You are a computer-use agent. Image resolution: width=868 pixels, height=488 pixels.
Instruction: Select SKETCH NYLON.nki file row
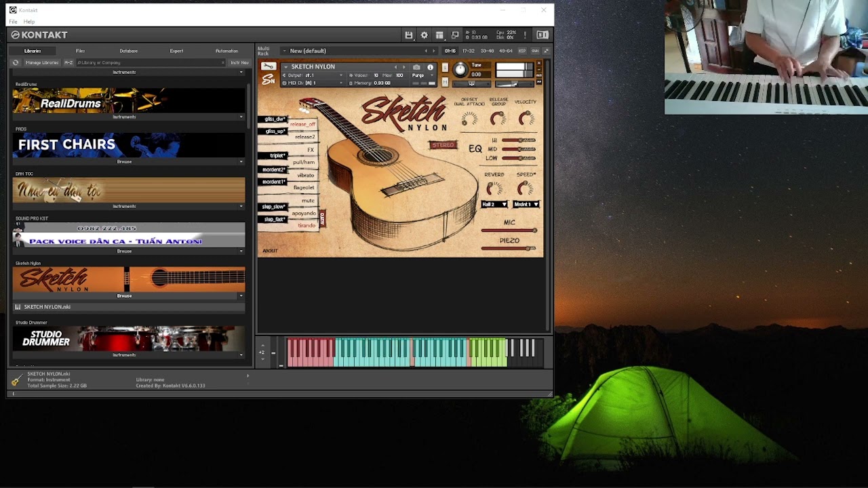click(129, 307)
